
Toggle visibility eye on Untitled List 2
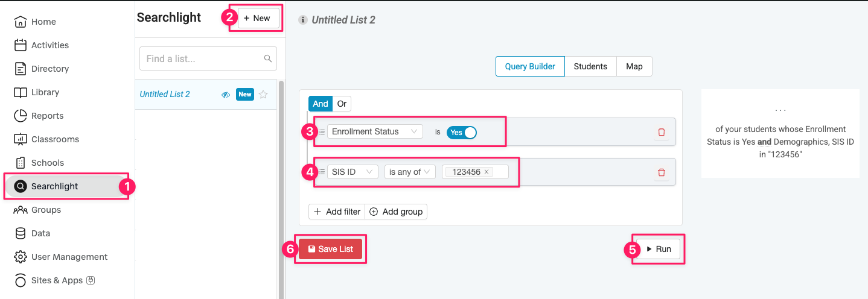226,95
